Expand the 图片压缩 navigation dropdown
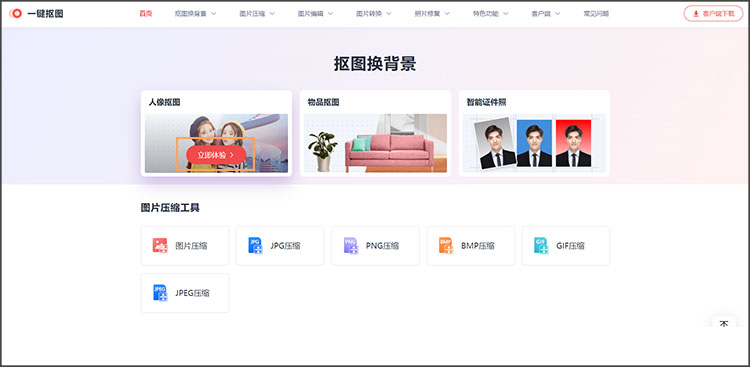This screenshot has height=367, width=750. tap(257, 13)
